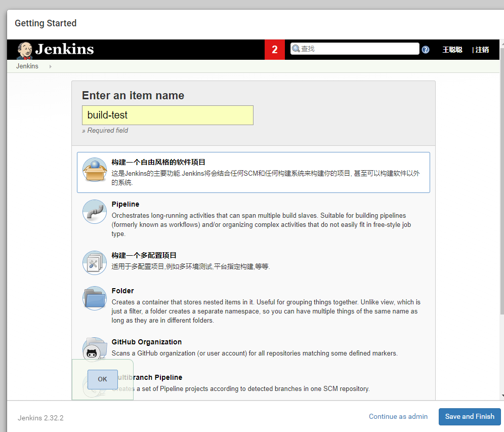Choose the GitHub Organization item type title

point(147,342)
